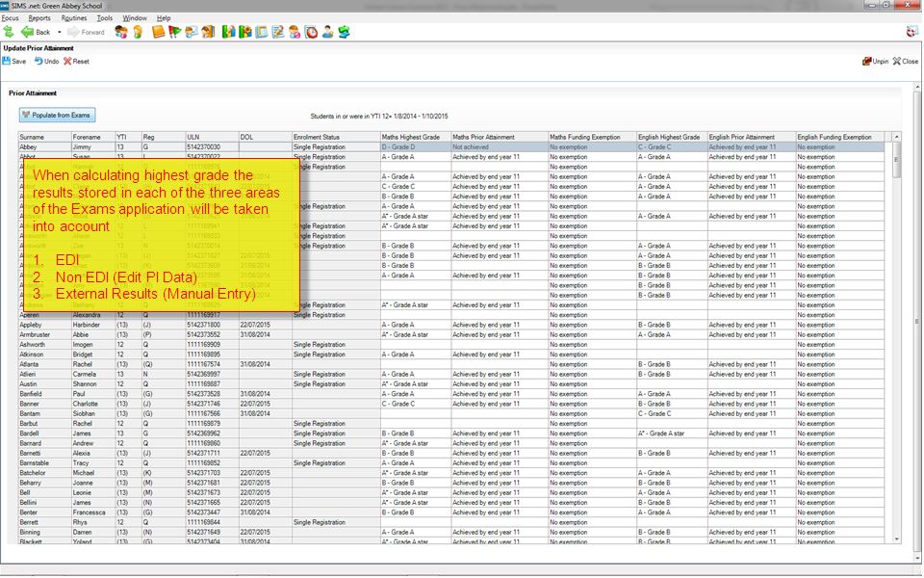
Task: Sort by the Forename column header
Action: click(x=93, y=137)
